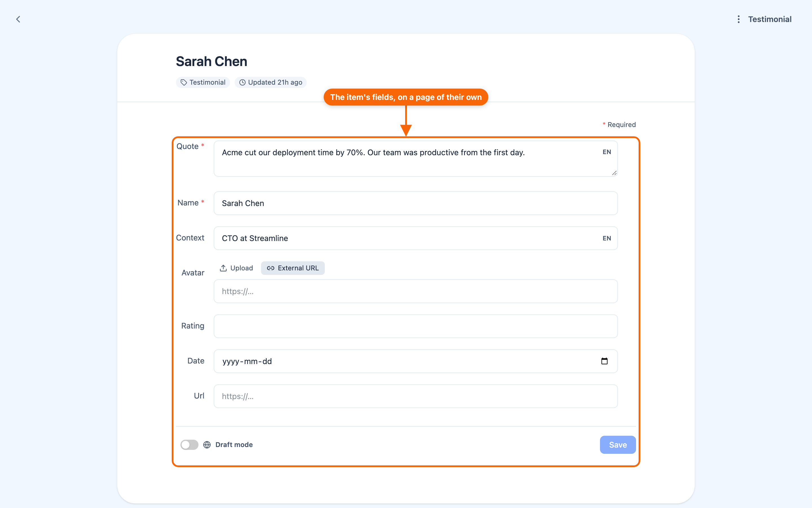Click the Date yyyy-mm-dd field
This screenshot has height=508, width=812.
[x=415, y=361]
